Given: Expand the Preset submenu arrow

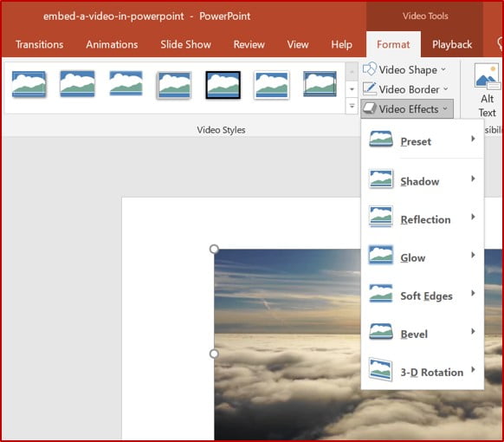Looking at the screenshot, I should [473, 139].
